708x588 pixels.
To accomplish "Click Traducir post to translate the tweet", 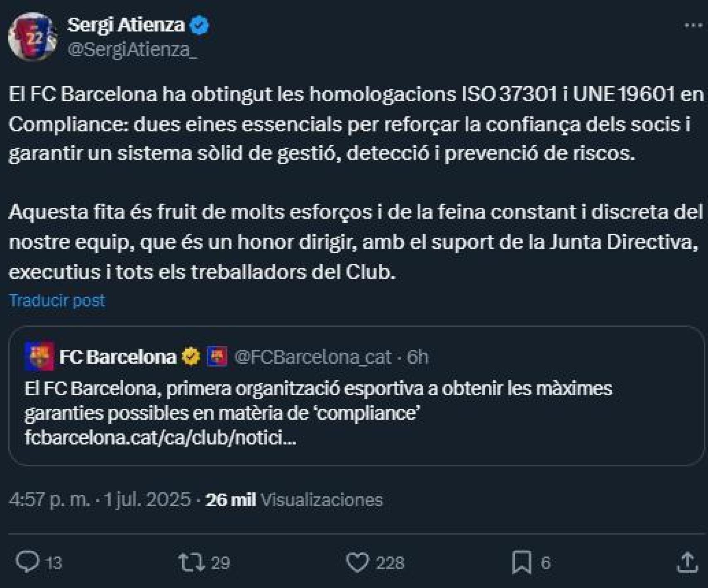I will [x=57, y=300].
